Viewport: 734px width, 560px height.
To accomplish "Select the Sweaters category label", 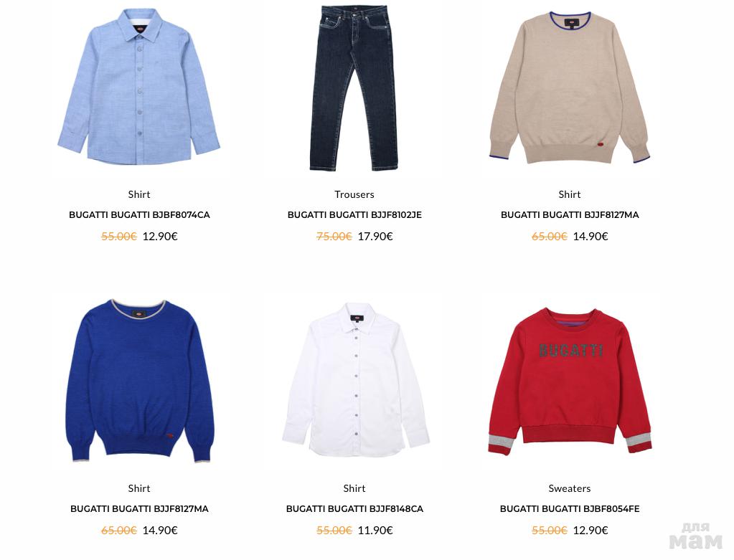I will pyautogui.click(x=570, y=488).
